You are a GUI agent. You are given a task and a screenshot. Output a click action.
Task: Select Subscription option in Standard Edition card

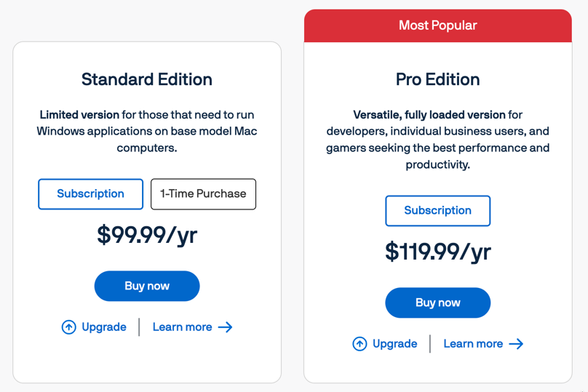tap(90, 193)
